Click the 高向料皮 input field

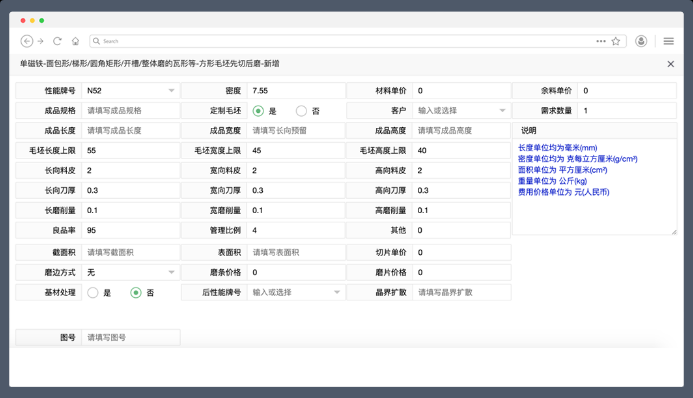[x=461, y=170]
